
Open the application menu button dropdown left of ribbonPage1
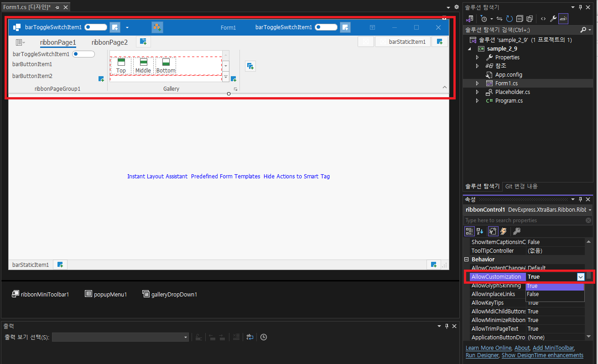(x=20, y=42)
